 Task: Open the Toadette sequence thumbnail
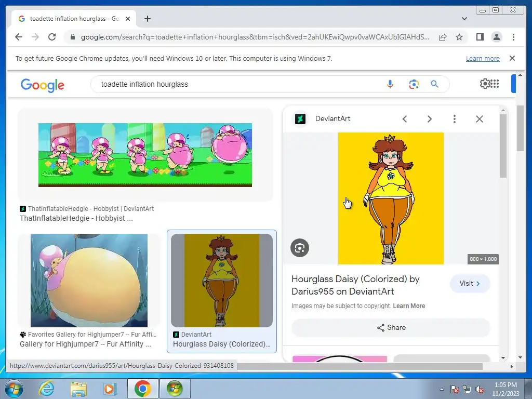[145, 155]
